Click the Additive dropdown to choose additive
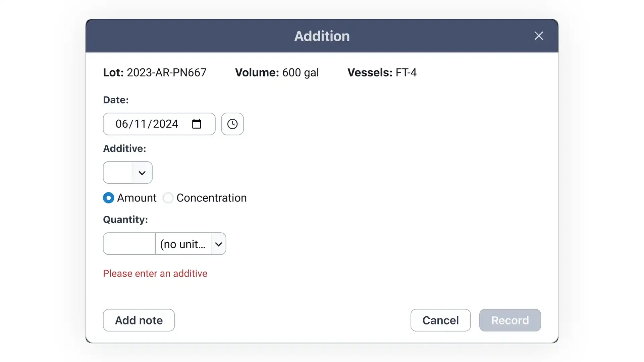 127,172
